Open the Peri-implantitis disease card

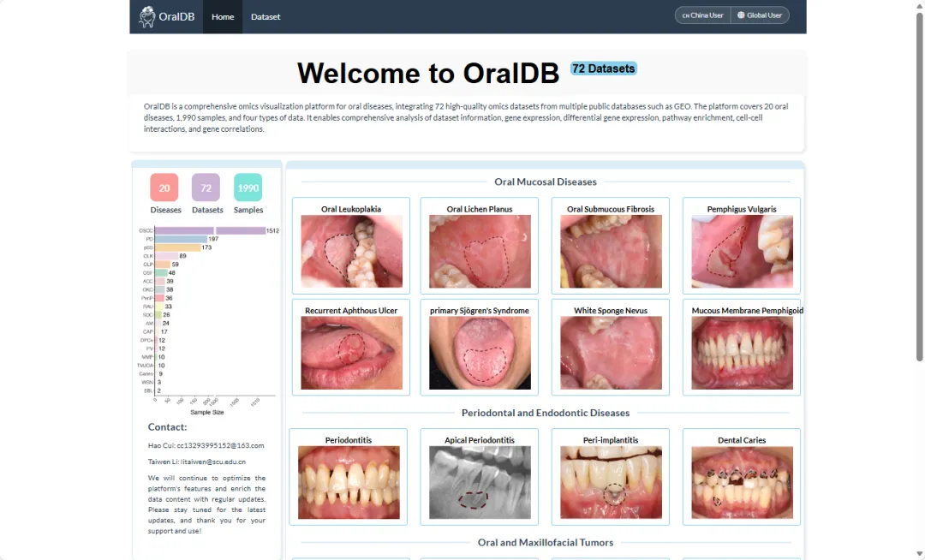[611, 477]
